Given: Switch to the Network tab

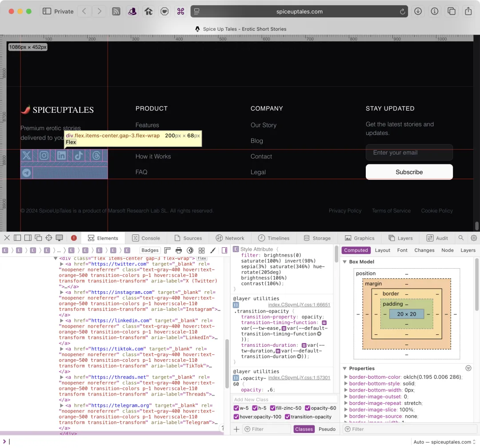Looking at the screenshot, I should click(230, 238).
